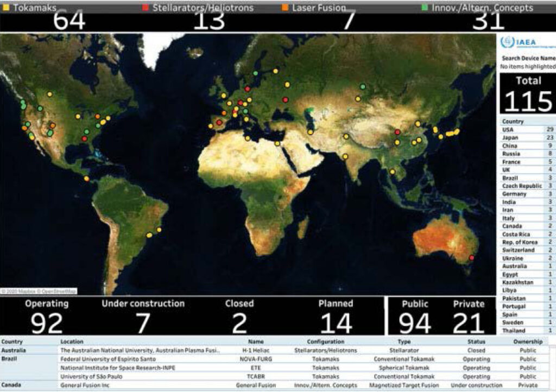Click the red Stellarators/Heliotrons legend swatch
Image resolution: width=556 pixels, height=392 pixels.
(x=145, y=8)
